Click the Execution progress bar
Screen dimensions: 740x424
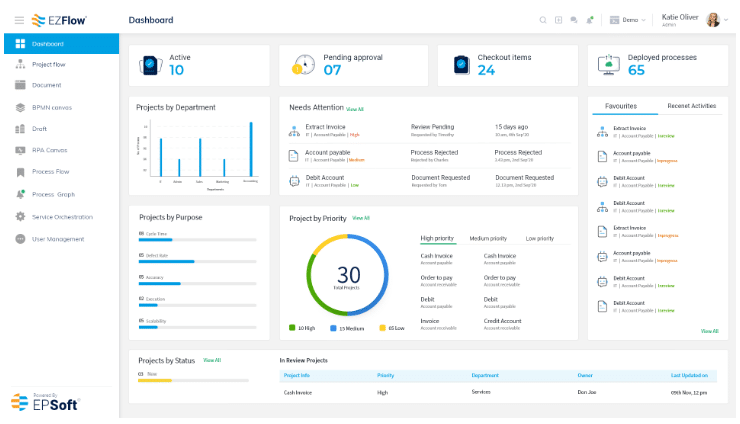pyautogui.click(x=197, y=305)
